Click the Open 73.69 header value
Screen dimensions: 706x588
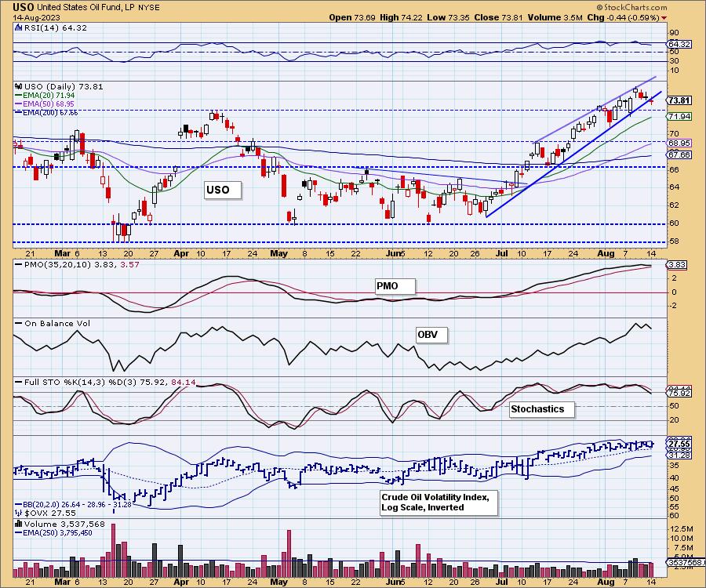coord(353,17)
